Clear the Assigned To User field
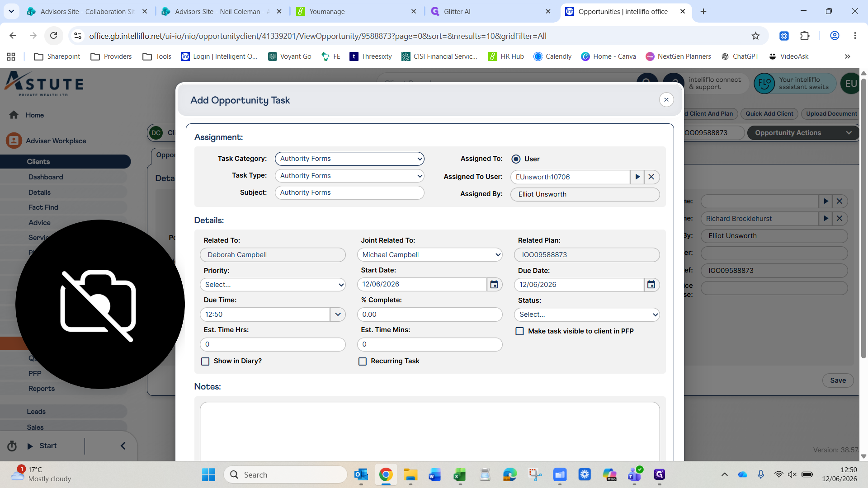 pyautogui.click(x=651, y=177)
